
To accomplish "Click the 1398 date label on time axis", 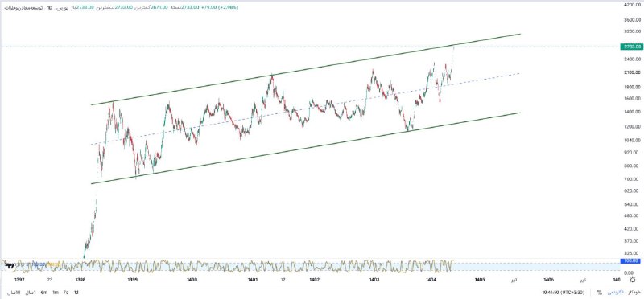I will tap(80, 280).
